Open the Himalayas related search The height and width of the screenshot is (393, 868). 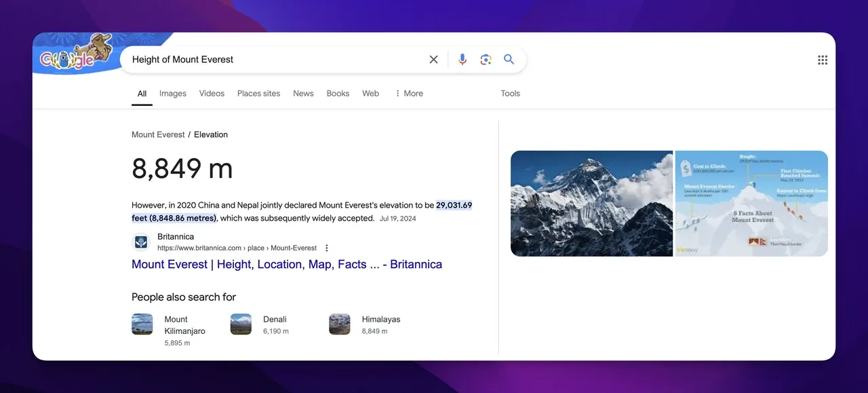click(x=366, y=324)
